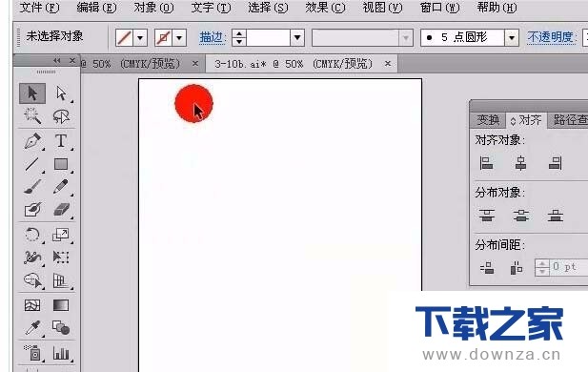Viewport: 588px width, 372px height.
Task: Choose the Blend tool
Action: 61,328
